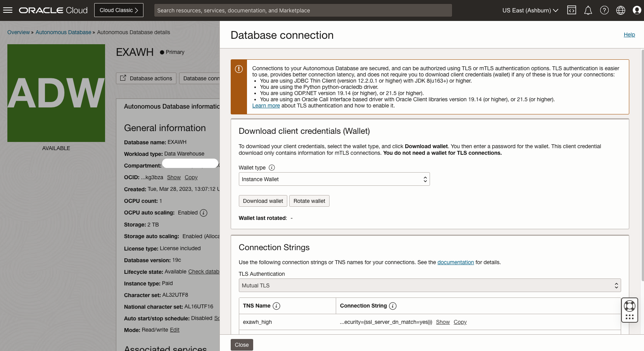
Task: Click the Database actions button
Action: tap(146, 78)
